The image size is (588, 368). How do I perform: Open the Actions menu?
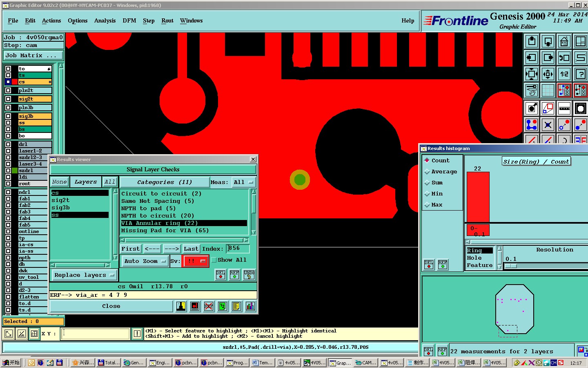(51, 20)
